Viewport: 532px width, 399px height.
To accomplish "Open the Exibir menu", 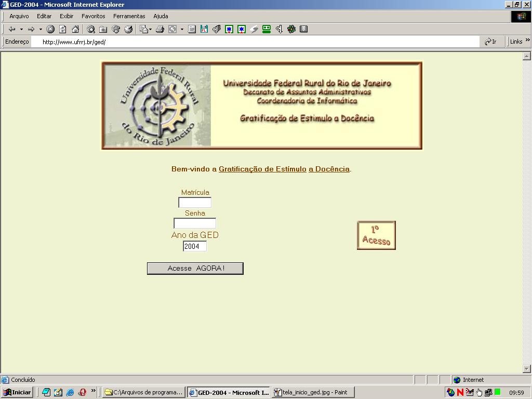I will pos(66,16).
